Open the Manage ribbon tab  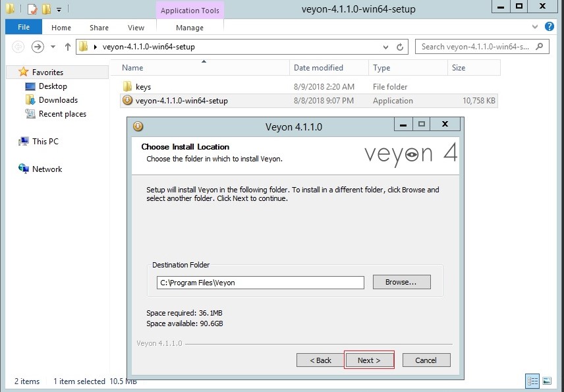point(190,28)
